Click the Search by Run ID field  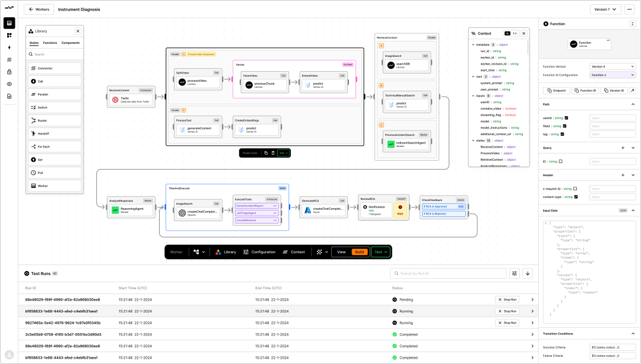[x=447, y=273]
